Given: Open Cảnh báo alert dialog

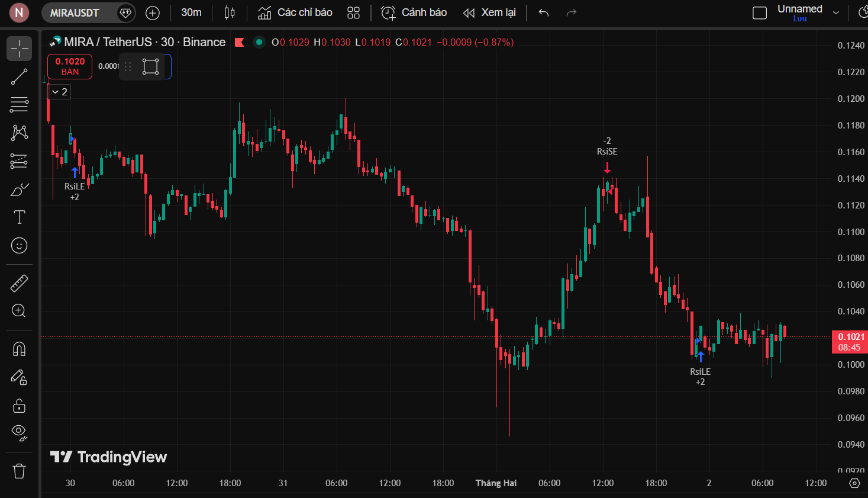Looking at the screenshot, I should click(414, 12).
